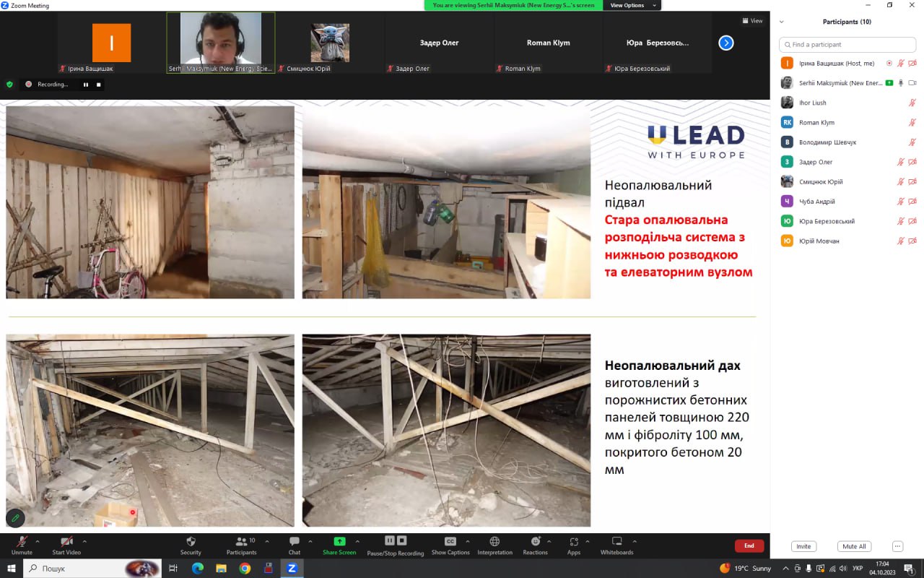
Task: Collapse the Participants panel chevron
Action: click(781, 22)
